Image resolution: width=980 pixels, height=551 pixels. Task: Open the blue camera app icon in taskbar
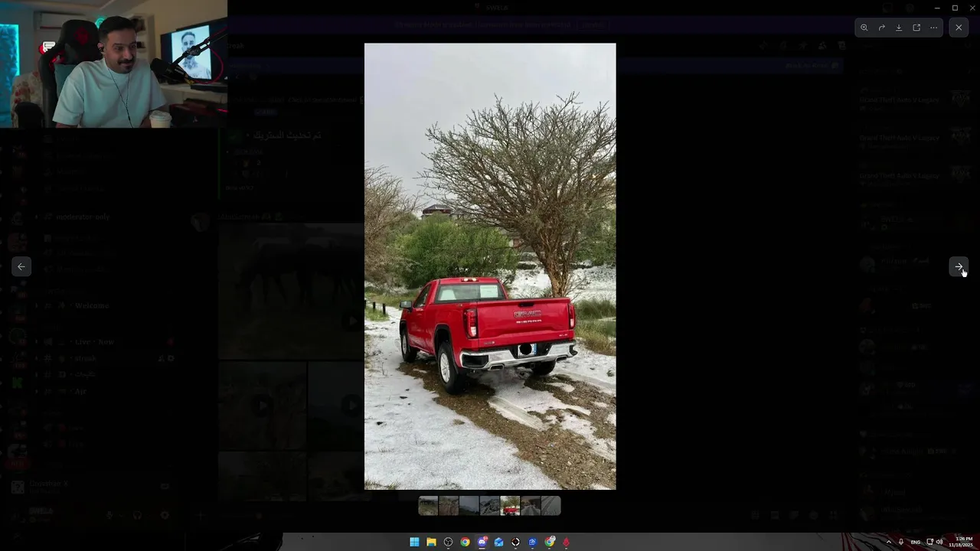tap(532, 542)
